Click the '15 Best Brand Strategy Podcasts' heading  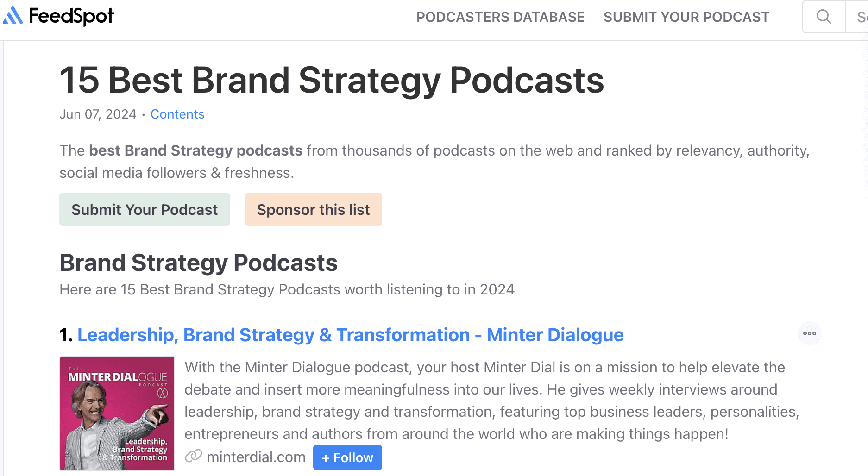pos(332,80)
